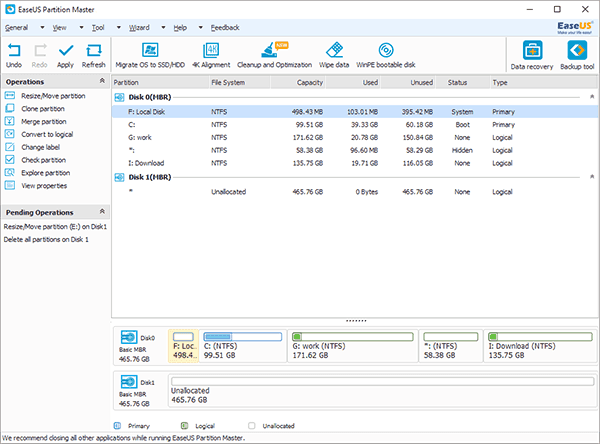Click Disk 1(MBR) disk icon in list
600x444 pixels.
pyautogui.click(x=119, y=177)
